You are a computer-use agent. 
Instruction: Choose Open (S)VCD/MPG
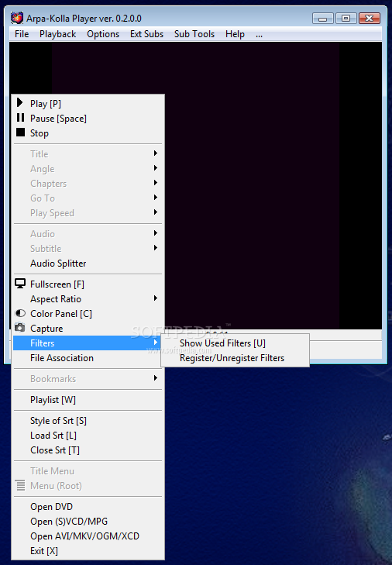point(88,522)
